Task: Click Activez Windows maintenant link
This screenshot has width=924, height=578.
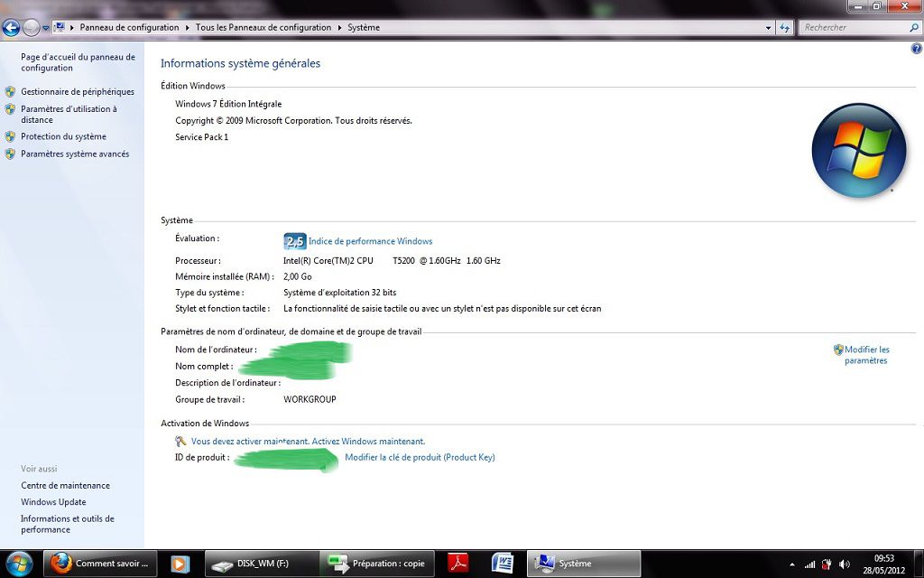Action: coord(368,442)
